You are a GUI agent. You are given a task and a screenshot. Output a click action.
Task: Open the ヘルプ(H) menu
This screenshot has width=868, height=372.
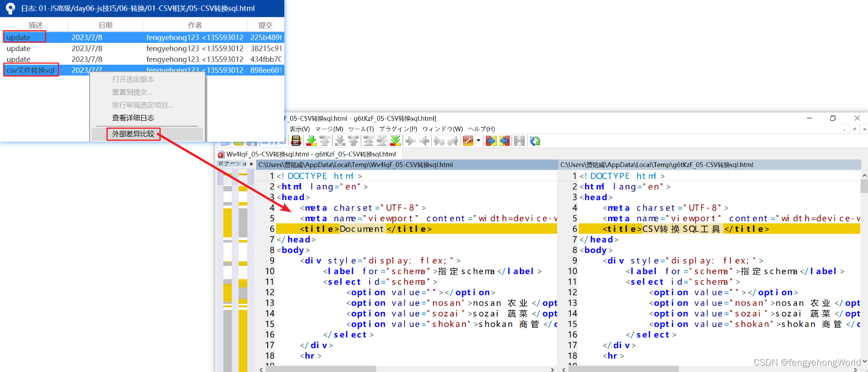coord(481,129)
